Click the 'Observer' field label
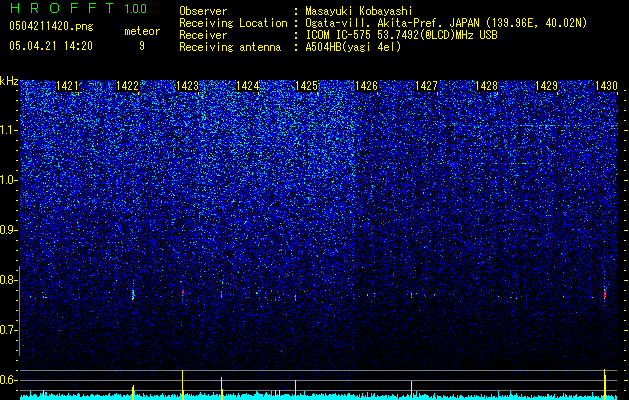Screen dimensions: 629x400 click(x=203, y=11)
